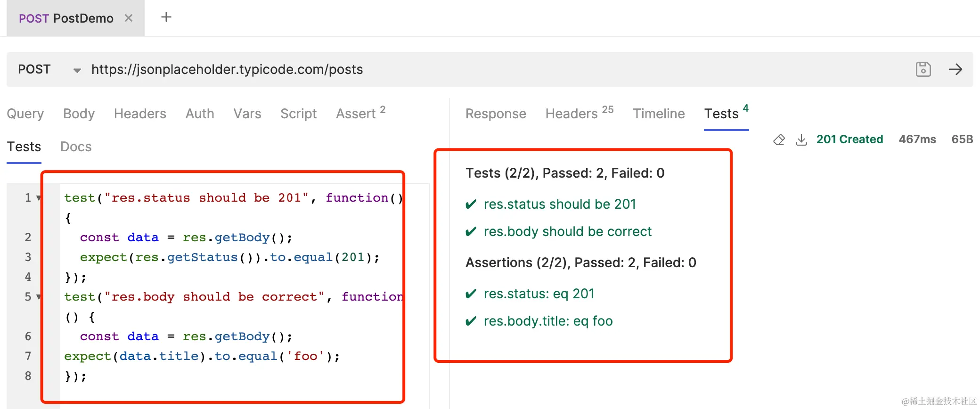Collapse code fold at line 5
980x409 pixels.
(39, 297)
